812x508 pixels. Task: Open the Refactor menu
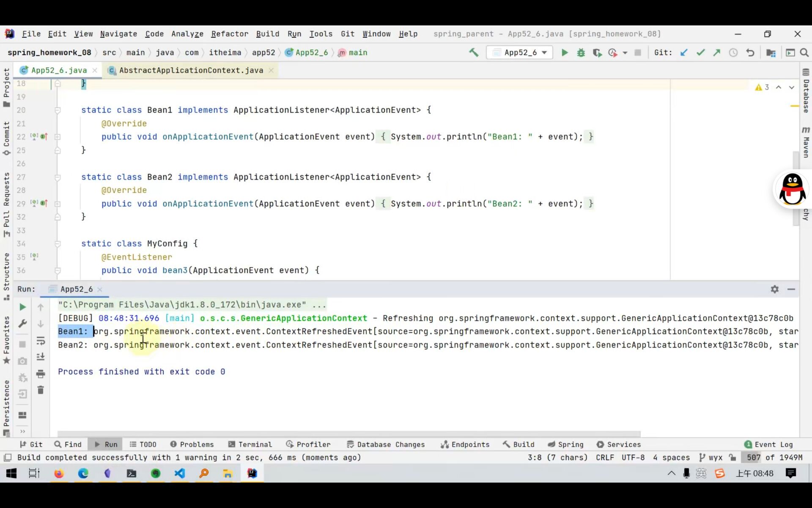(x=230, y=34)
